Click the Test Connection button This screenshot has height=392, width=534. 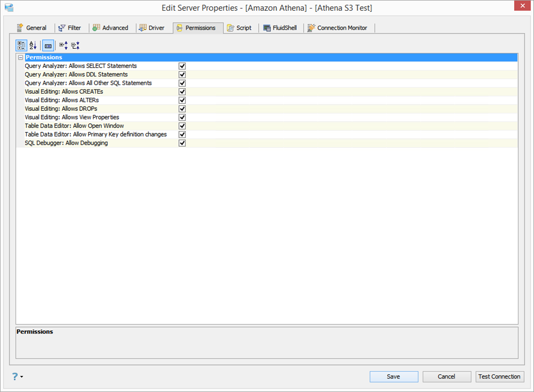coord(500,376)
